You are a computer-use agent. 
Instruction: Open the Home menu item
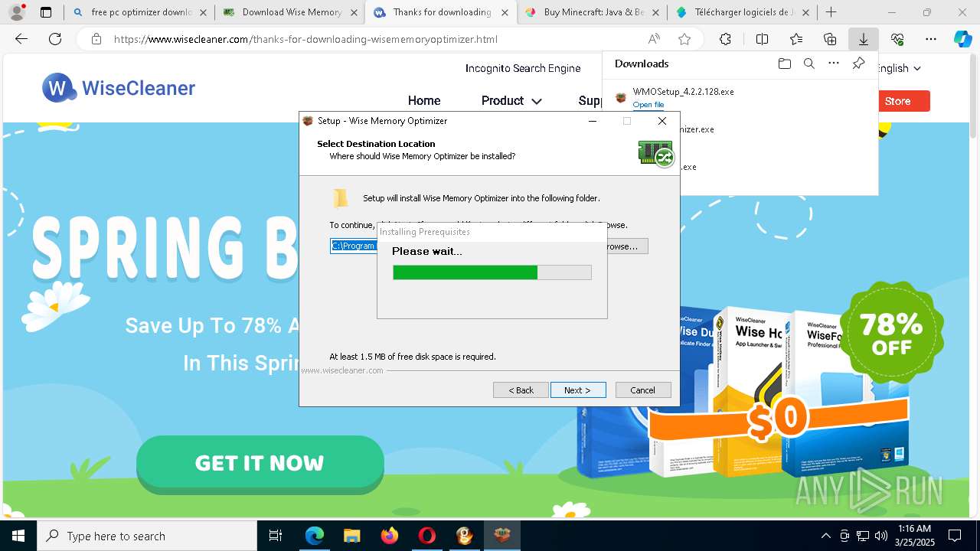[x=424, y=100]
